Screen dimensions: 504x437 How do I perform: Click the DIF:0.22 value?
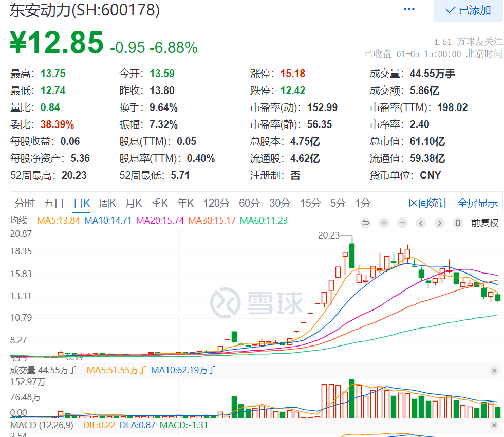99,425
